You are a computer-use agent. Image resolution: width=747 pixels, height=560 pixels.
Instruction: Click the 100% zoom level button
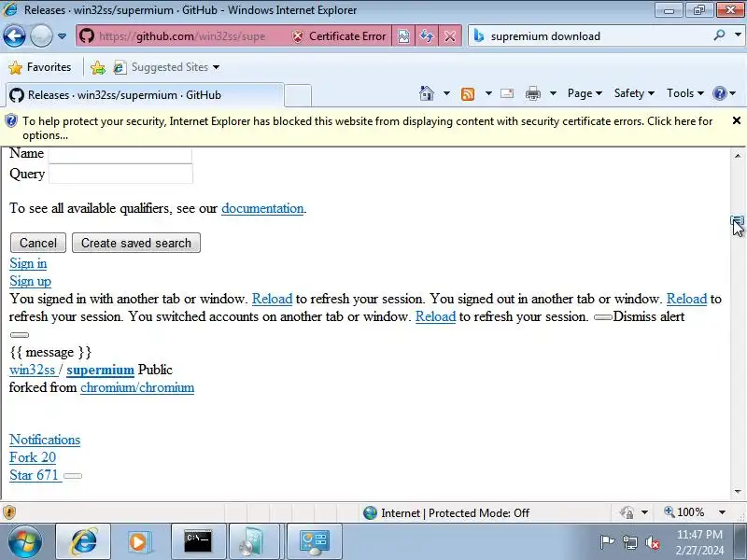pyautogui.click(x=684, y=512)
